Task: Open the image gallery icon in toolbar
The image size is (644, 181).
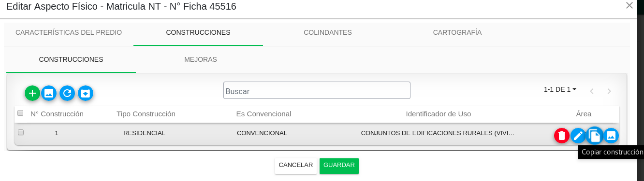Action: point(49,93)
